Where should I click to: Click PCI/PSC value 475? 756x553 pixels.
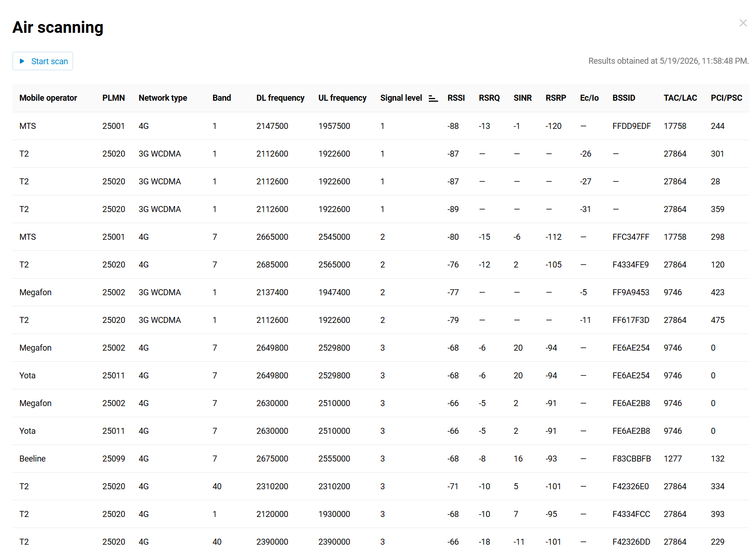(718, 320)
